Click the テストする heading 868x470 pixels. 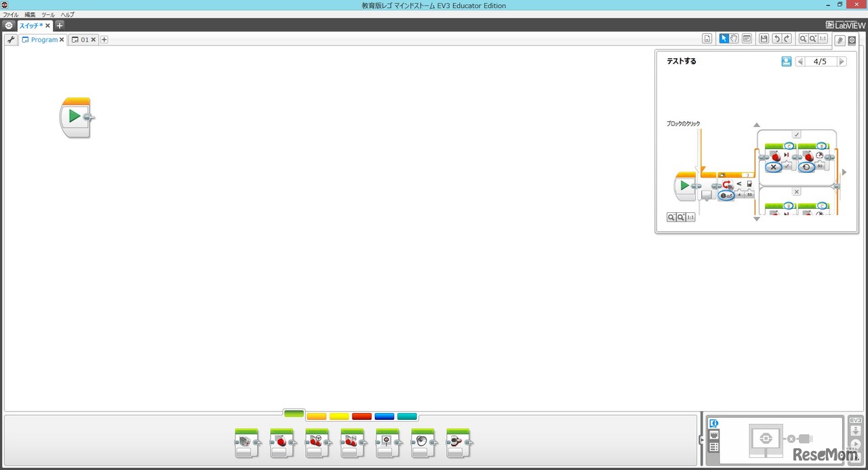[682, 61]
